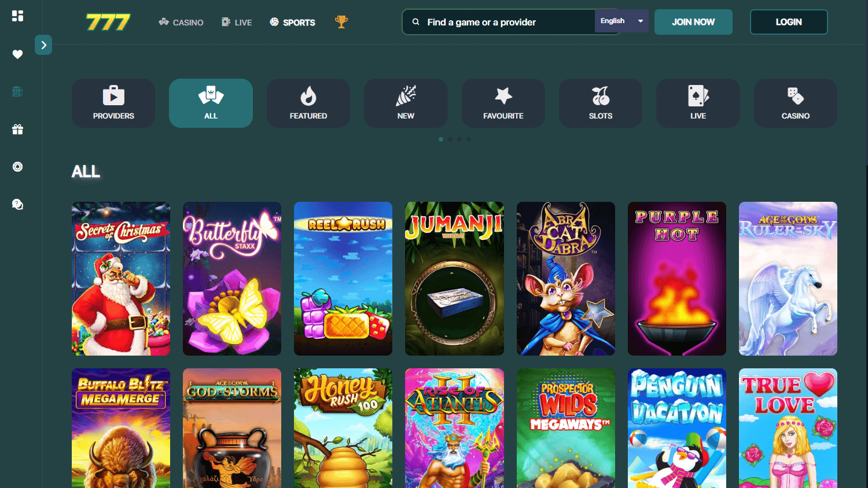Open the PROVIDERS selector

pos(113,103)
